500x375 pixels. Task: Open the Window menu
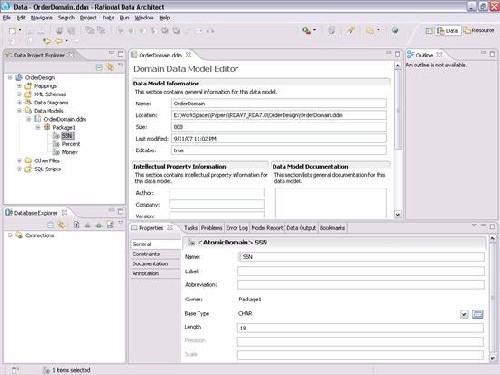point(144,18)
